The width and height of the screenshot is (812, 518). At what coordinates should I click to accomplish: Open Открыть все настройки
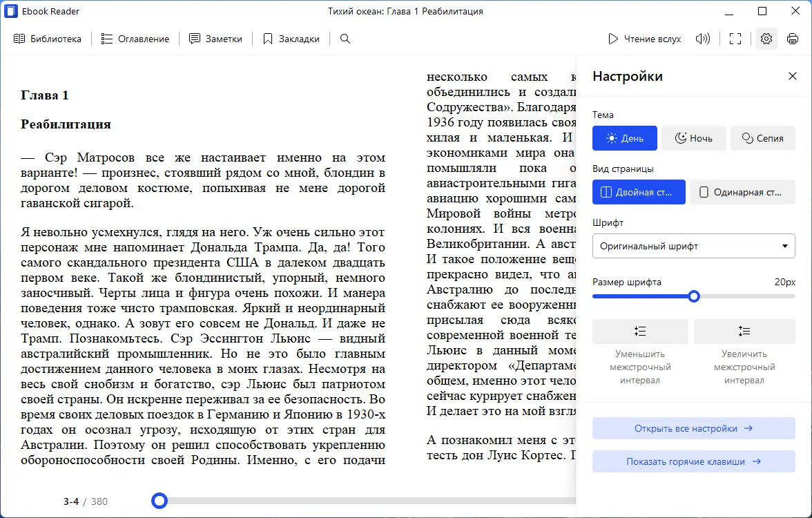point(693,428)
